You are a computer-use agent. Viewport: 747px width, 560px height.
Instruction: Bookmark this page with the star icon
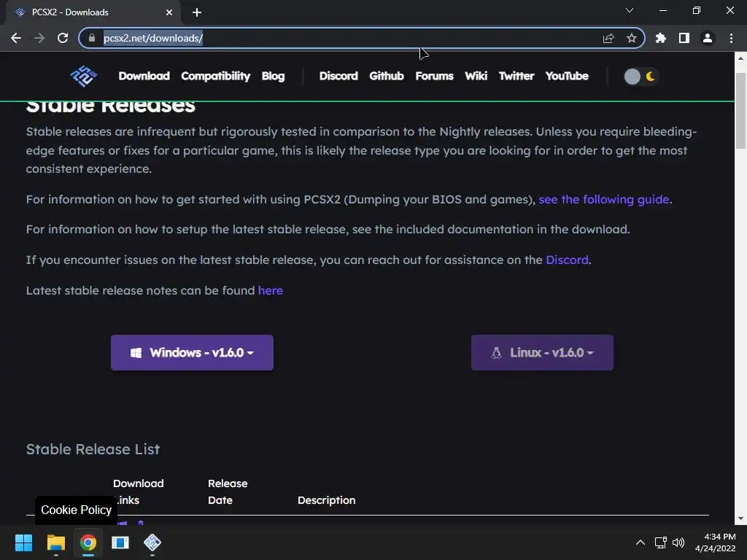coord(631,38)
